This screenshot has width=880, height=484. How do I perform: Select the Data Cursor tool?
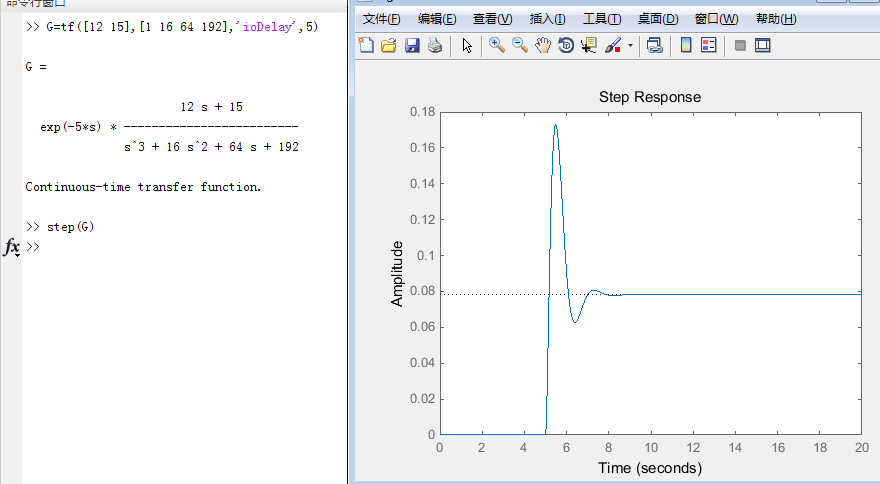pyautogui.click(x=589, y=45)
